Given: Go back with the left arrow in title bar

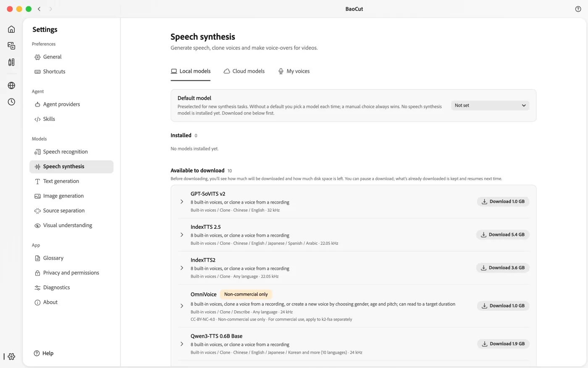Looking at the screenshot, I should tap(39, 9).
